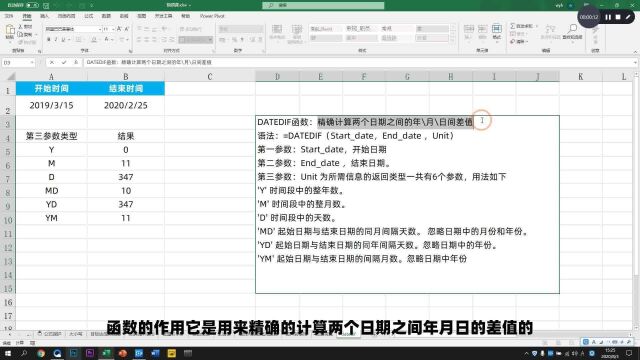Open the taskbar notification center icon
The height and width of the screenshot is (360, 640).
tap(629, 353)
